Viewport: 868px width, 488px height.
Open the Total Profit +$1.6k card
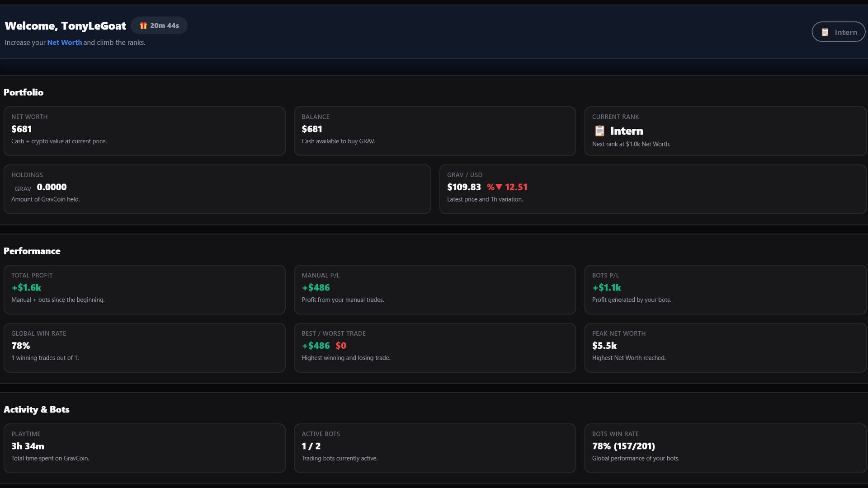pos(144,290)
